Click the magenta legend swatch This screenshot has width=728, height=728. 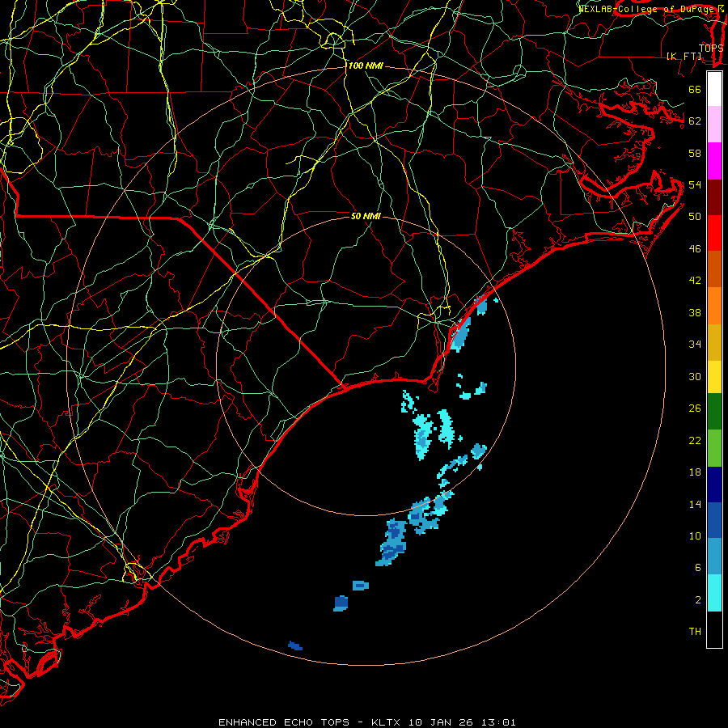[x=714, y=161]
